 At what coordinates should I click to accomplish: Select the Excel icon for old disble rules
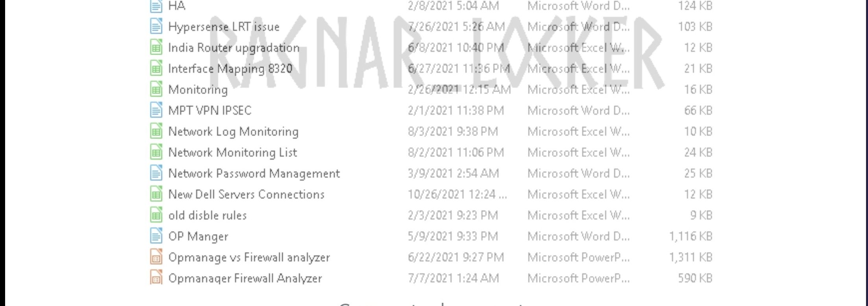click(x=156, y=216)
